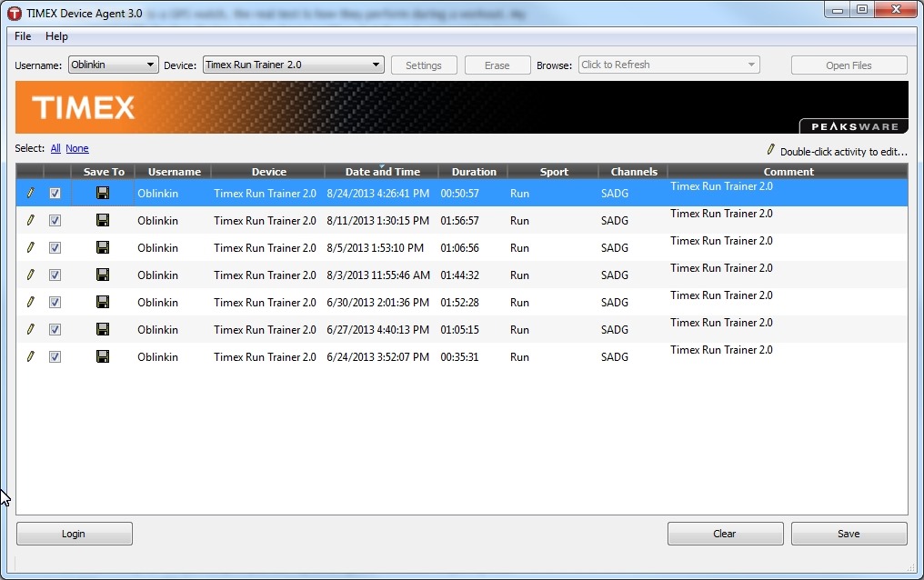The height and width of the screenshot is (580, 924).
Task: Click floppy disk save icon for 8/5/2013 run
Action: point(103,247)
